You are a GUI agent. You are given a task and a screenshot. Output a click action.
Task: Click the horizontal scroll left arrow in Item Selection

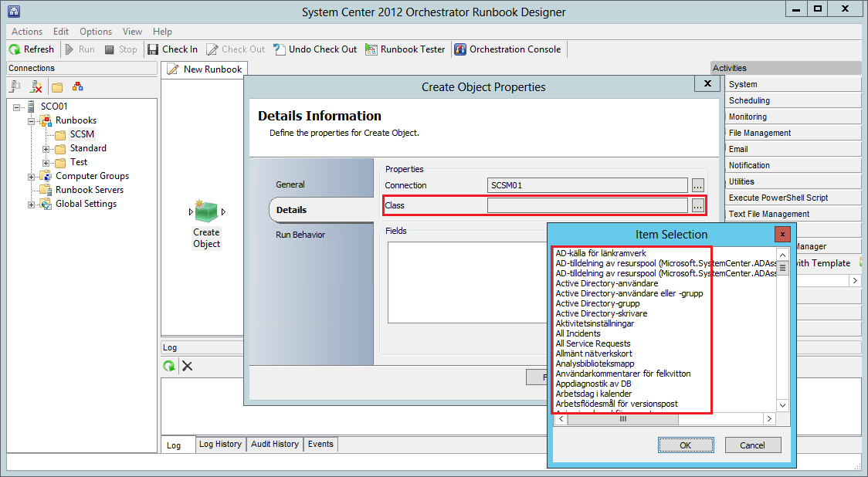click(561, 419)
